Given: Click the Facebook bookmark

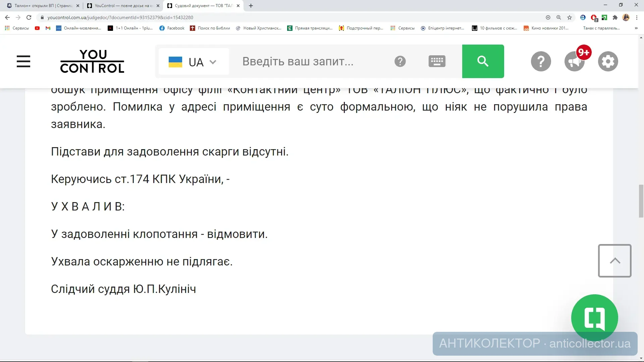Looking at the screenshot, I should (172, 28).
